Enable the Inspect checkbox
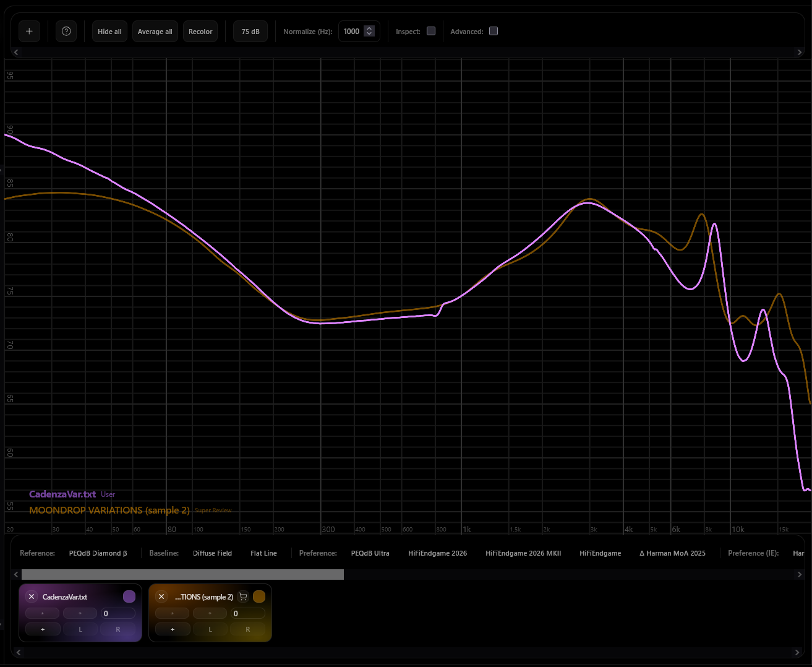 [431, 31]
